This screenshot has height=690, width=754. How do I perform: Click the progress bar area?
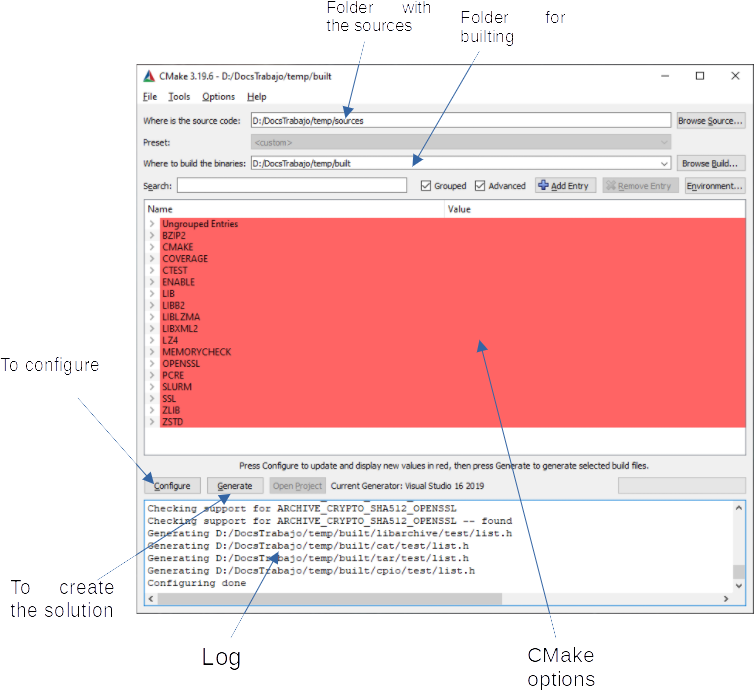click(681, 486)
